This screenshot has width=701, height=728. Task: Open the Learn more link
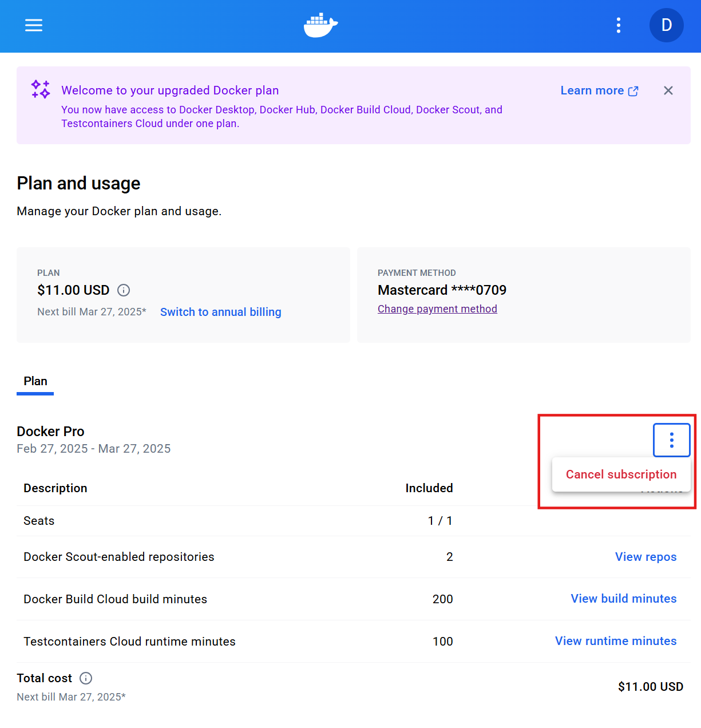pos(599,90)
